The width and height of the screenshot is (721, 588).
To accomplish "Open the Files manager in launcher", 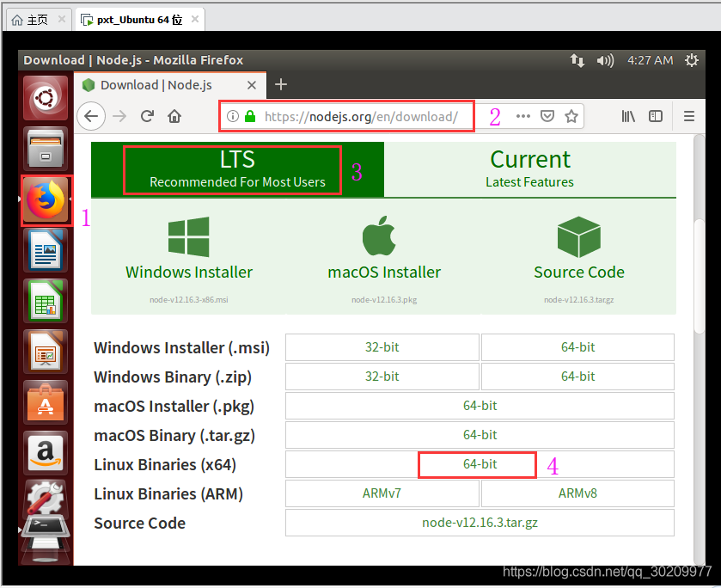I will tap(46, 149).
